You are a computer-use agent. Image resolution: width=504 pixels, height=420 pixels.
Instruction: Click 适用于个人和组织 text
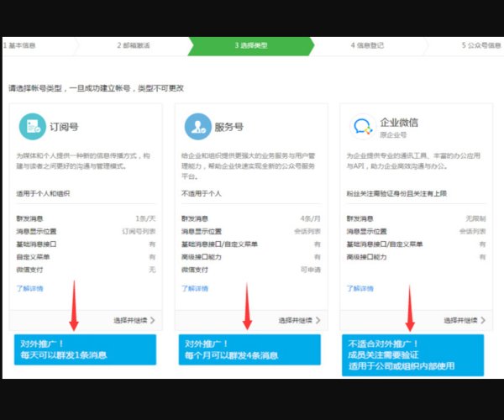coord(43,193)
